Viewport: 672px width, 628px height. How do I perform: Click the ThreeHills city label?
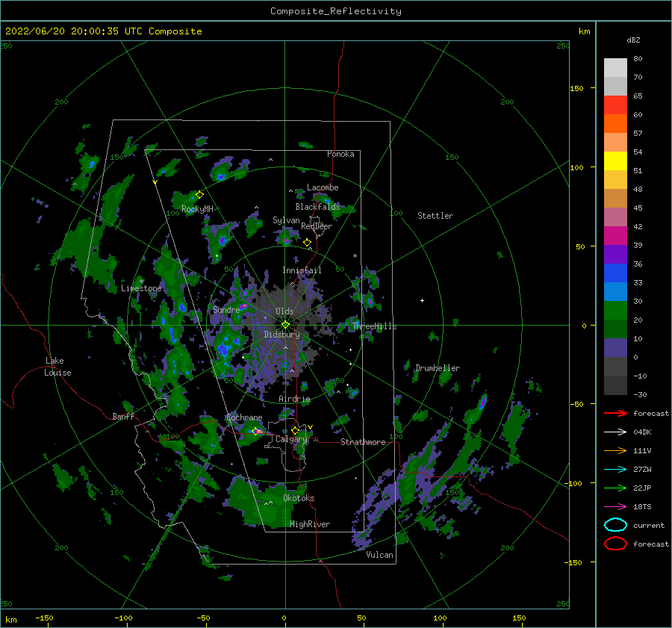tap(375, 326)
